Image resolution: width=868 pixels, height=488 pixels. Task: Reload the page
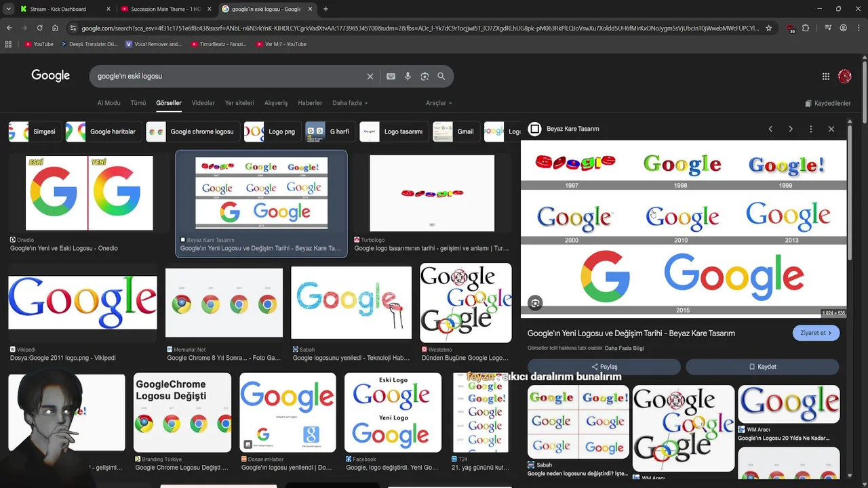(39, 28)
